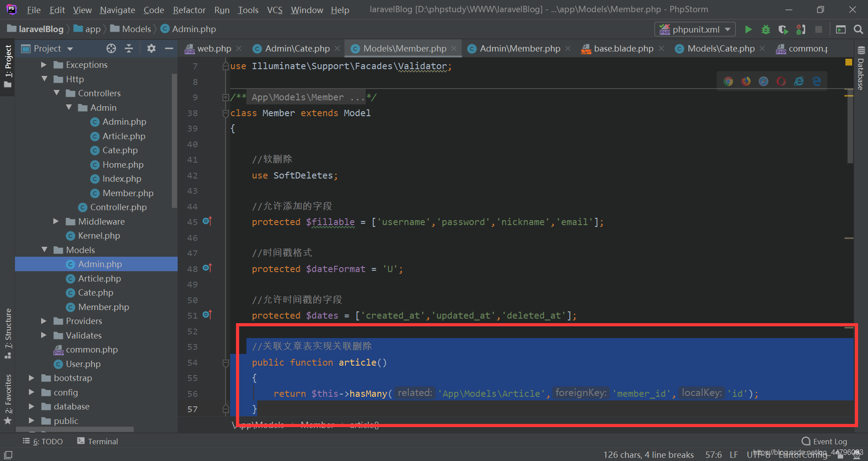Viewport: 868px width, 461px height.
Task: Collapse the Http folder
Action: coord(44,79)
